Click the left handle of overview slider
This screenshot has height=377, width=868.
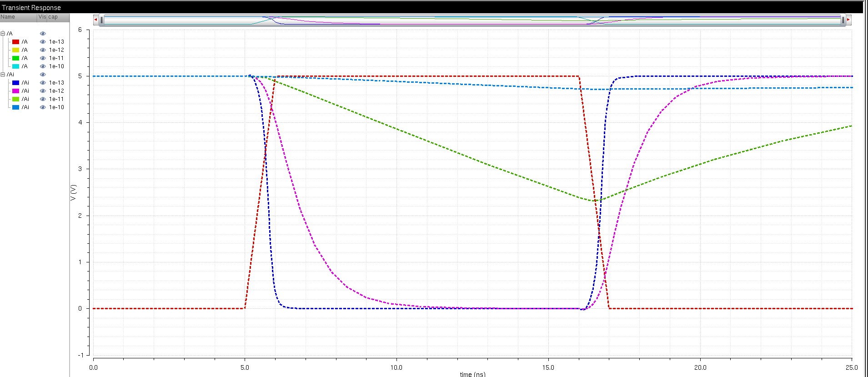(x=102, y=20)
